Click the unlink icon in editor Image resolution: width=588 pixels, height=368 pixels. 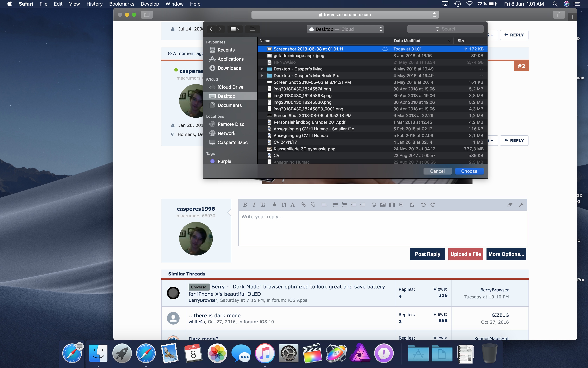(313, 205)
